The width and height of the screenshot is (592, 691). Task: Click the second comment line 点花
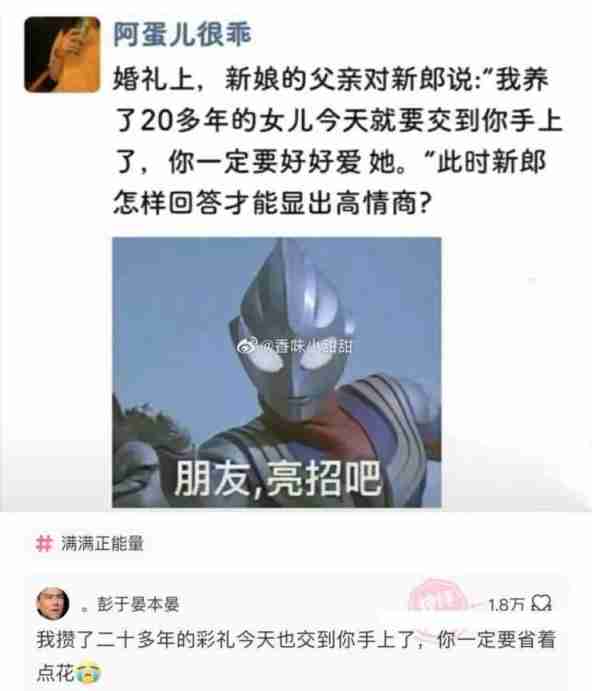tap(68, 673)
